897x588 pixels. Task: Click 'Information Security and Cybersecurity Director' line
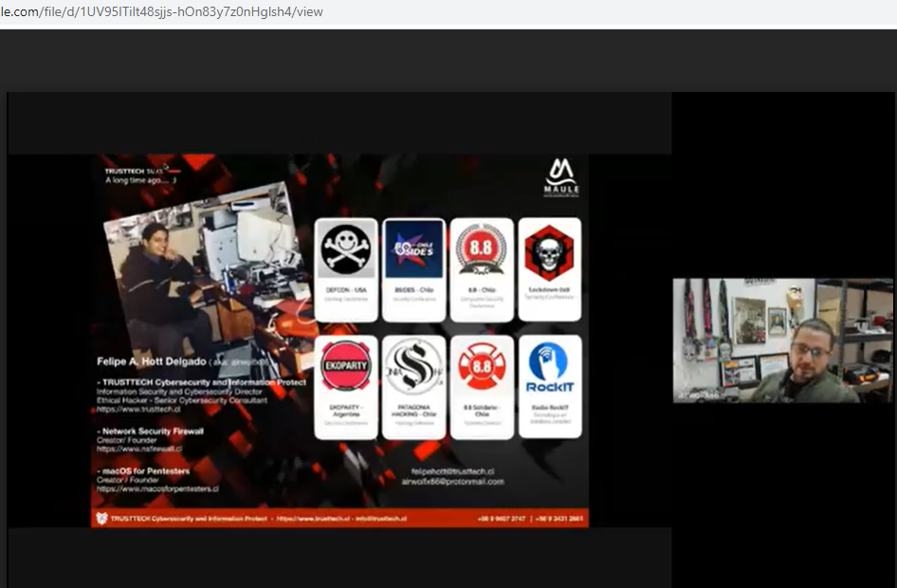tap(179, 392)
